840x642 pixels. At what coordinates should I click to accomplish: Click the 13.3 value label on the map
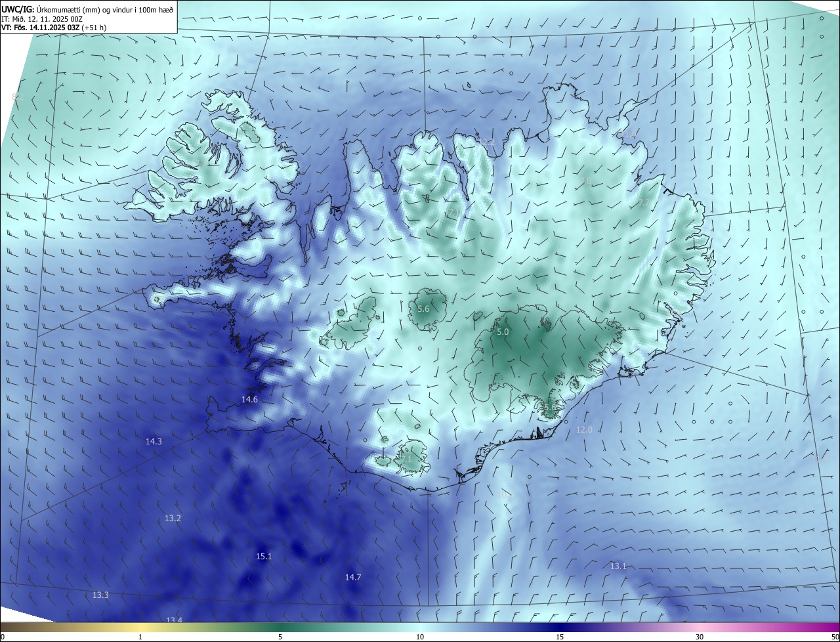[100, 595]
